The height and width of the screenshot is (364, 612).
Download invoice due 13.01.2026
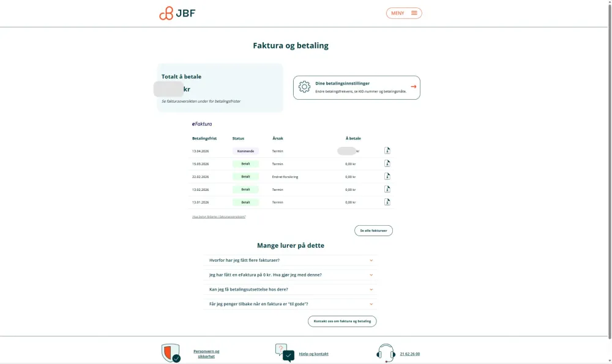[387, 202]
